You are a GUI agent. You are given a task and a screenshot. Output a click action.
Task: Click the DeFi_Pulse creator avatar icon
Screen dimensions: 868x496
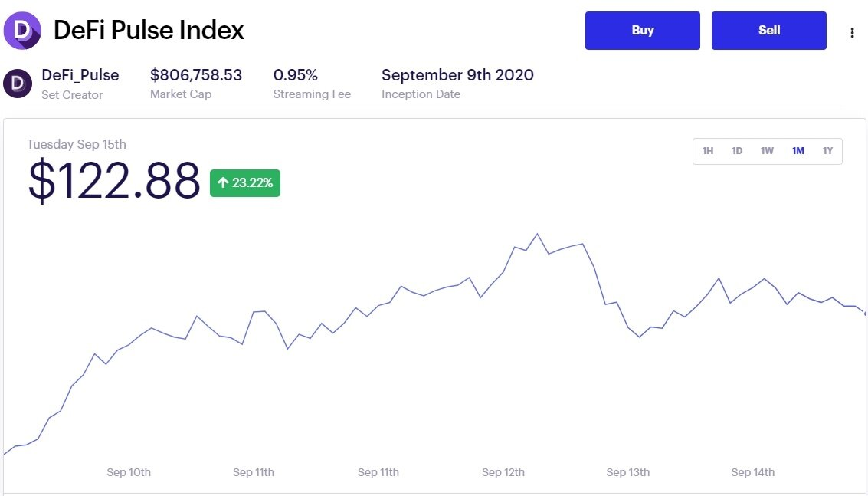pos(18,83)
